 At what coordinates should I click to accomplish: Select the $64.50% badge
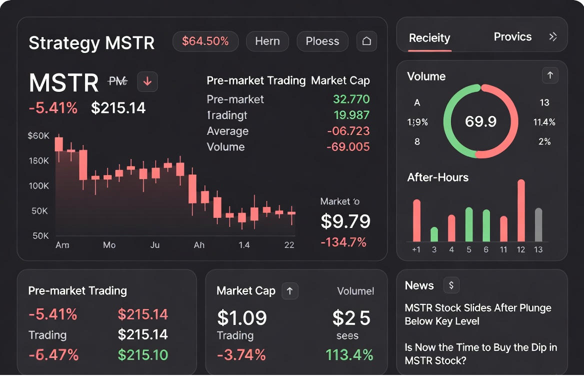point(205,41)
